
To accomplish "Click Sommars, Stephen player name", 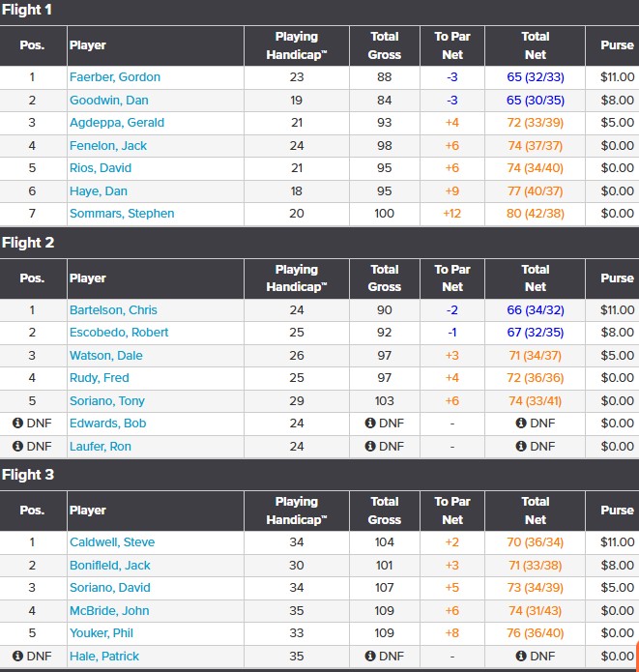I will pyautogui.click(x=122, y=214).
